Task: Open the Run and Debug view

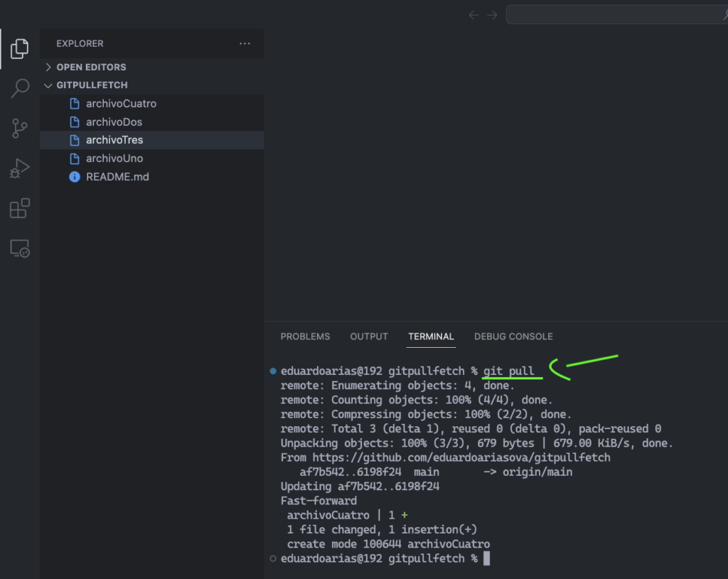Action: tap(19, 168)
